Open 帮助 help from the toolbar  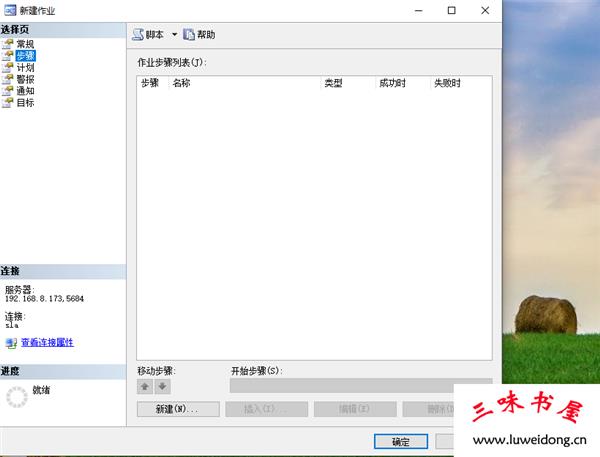click(198, 35)
